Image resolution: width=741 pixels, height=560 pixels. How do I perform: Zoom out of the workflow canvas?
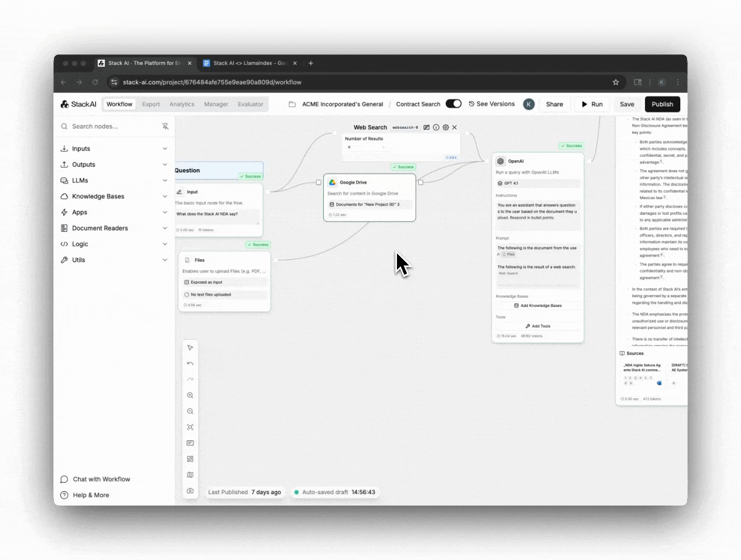(190, 411)
